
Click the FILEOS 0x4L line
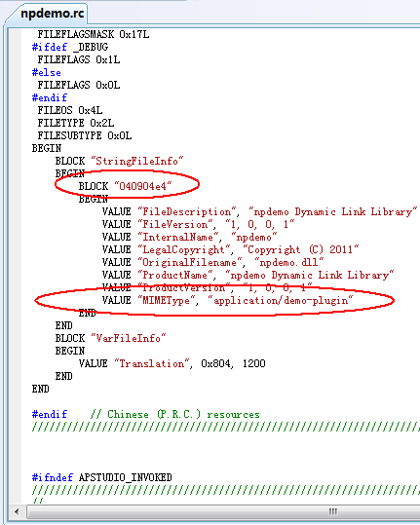[x=70, y=110]
